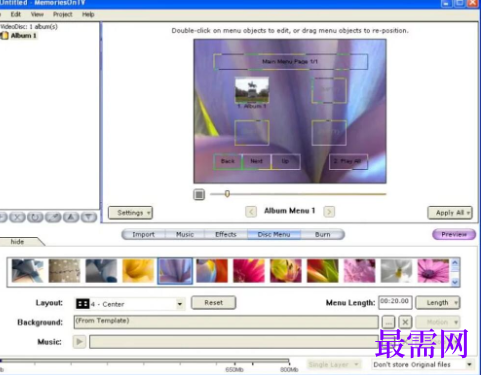Open the View menu
This screenshot has width=487, height=375.
tap(37, 14)
